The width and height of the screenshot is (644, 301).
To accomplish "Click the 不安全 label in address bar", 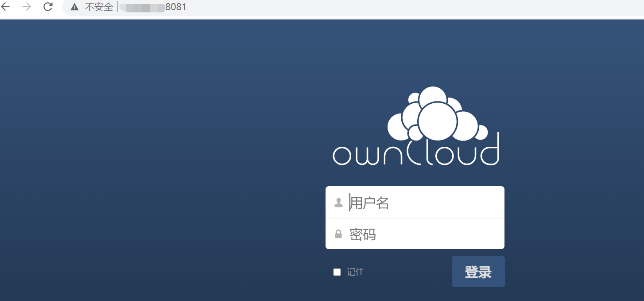I will coord(99,7).
